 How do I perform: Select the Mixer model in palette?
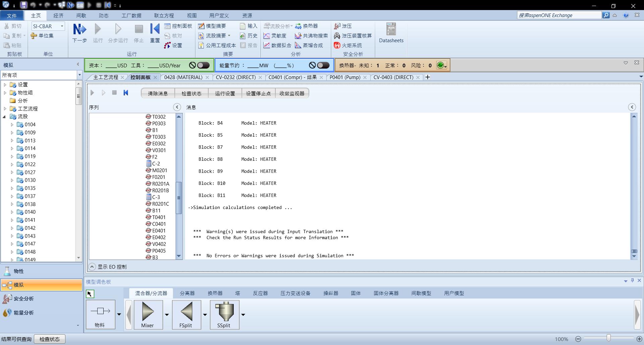point(148,315)
